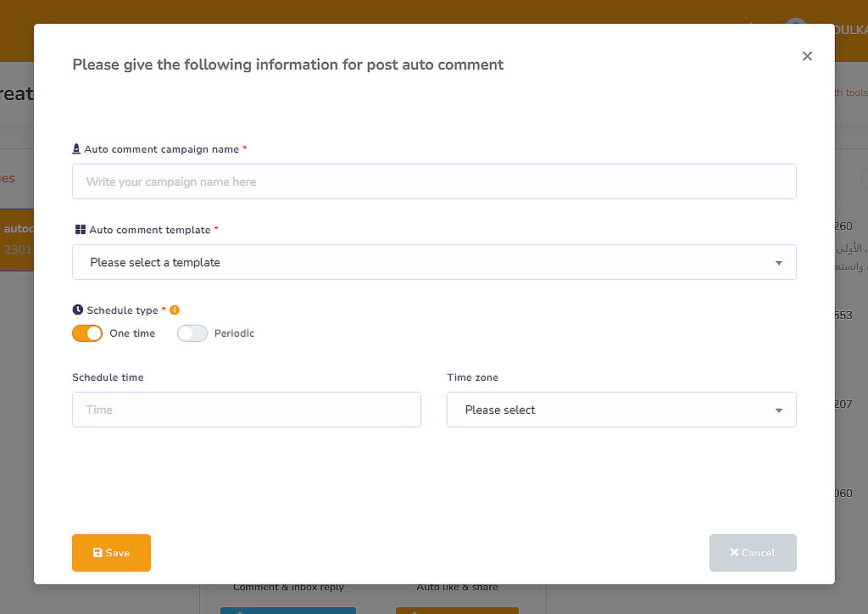Click the One time label text
Image resolution: width=868 pixels, height=614 pixels.
tap(132, 333)
